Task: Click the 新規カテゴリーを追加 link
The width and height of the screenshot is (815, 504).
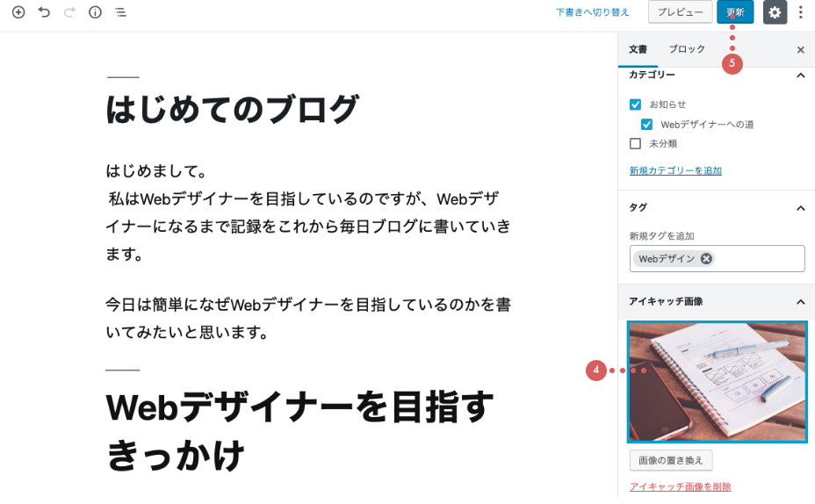Action: point(675,170)
